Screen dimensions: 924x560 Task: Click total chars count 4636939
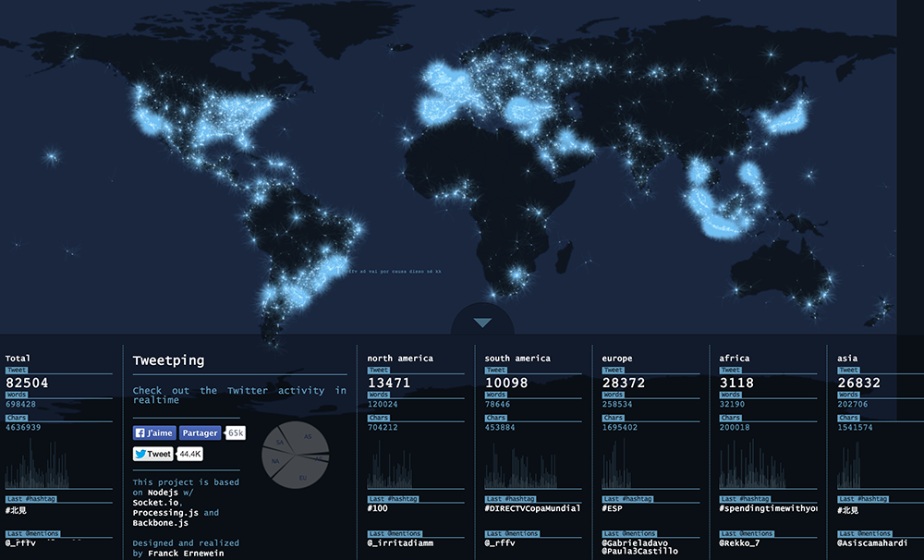point(23,427)
